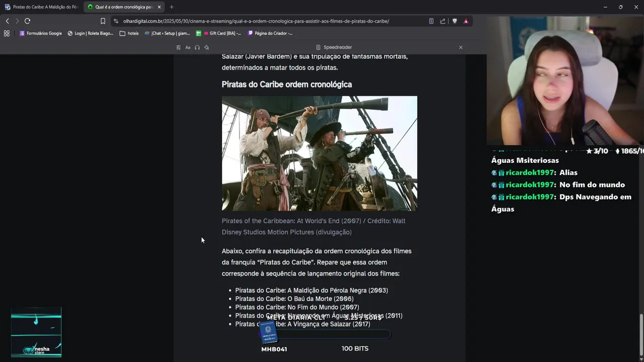The height and width of the screenshot is (362, 644).
Task: Open the jChat • Setup bookmark
Action: tap(167, 33)
